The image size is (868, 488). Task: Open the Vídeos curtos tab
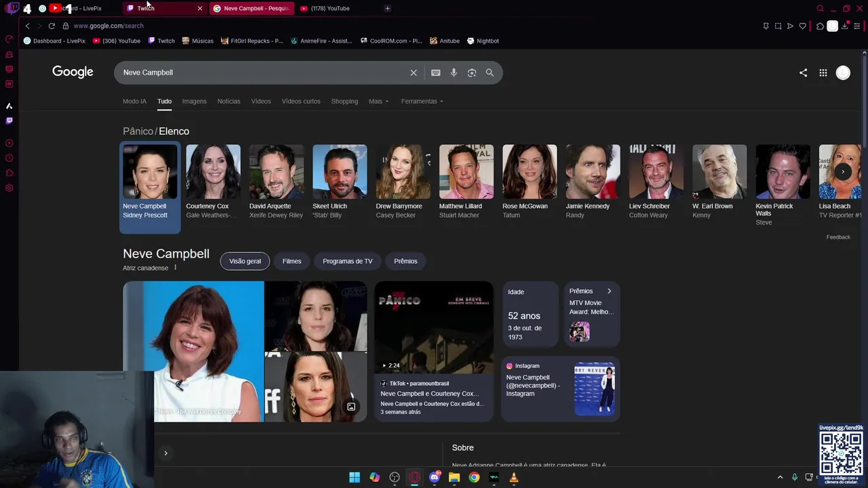[301, 101]
